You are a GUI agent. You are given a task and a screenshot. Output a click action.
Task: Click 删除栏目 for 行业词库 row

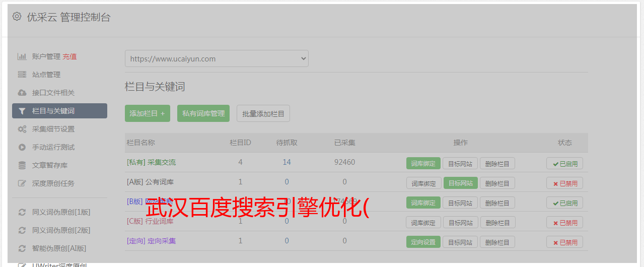coord(497,222)
